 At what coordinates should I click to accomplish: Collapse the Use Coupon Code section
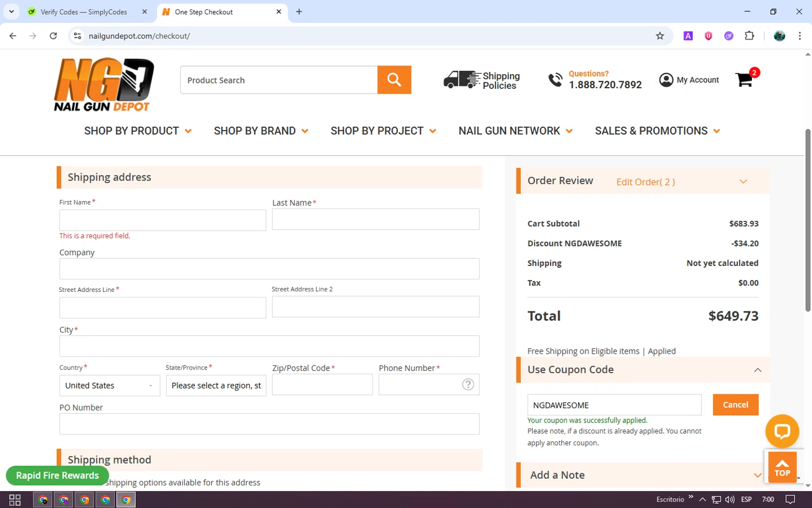pos(758,370)
